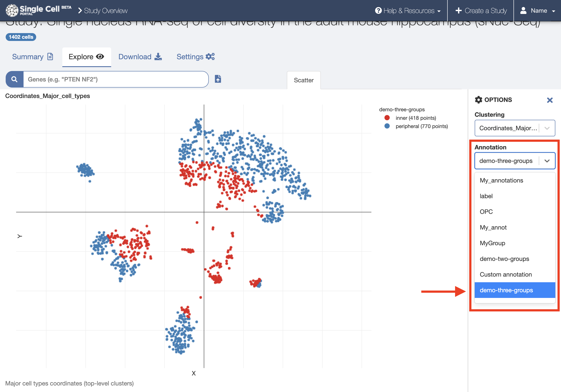Click the search magnifier icon

coord(14,79)
